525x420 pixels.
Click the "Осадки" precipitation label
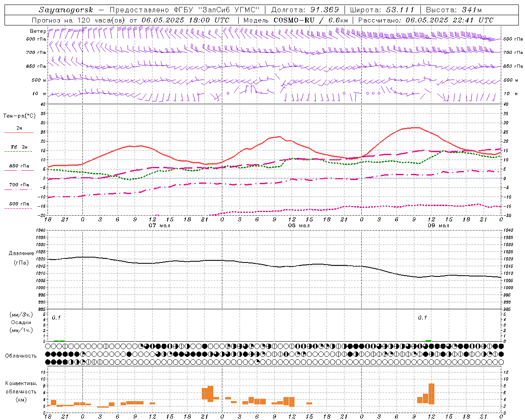coord(21,322)
